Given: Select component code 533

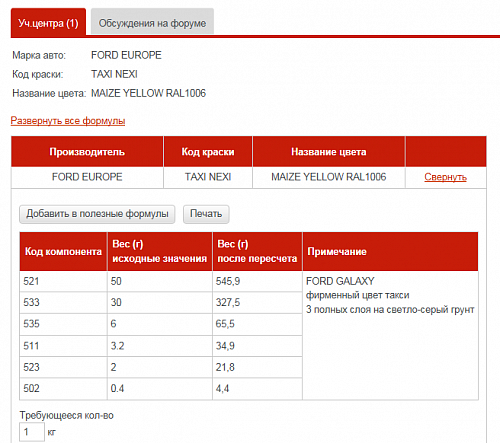Looking at the screenshot, I should (31, 302).
